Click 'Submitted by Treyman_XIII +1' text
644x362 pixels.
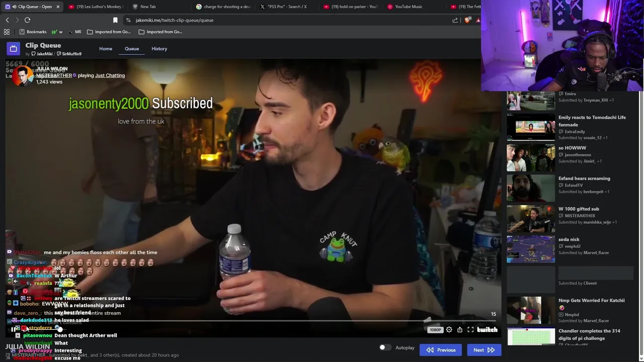tap(586, 100)
